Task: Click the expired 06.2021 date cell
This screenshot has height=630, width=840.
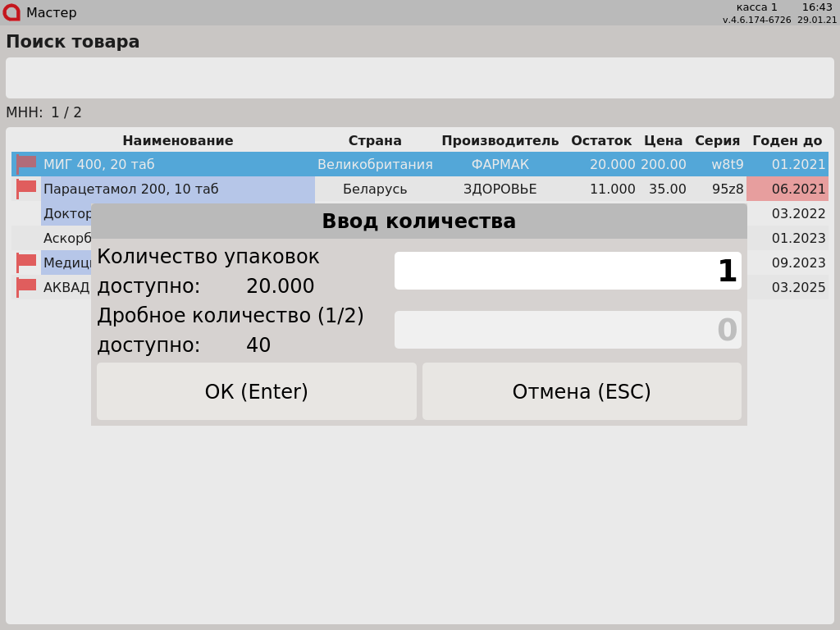Action: [787, 189]
